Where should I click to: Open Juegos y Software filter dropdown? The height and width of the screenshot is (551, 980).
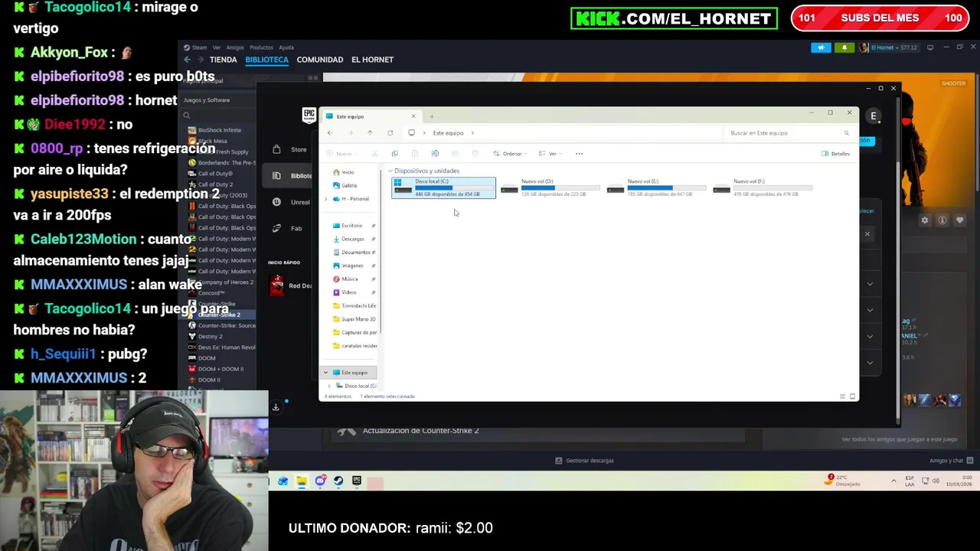[217, 100]
